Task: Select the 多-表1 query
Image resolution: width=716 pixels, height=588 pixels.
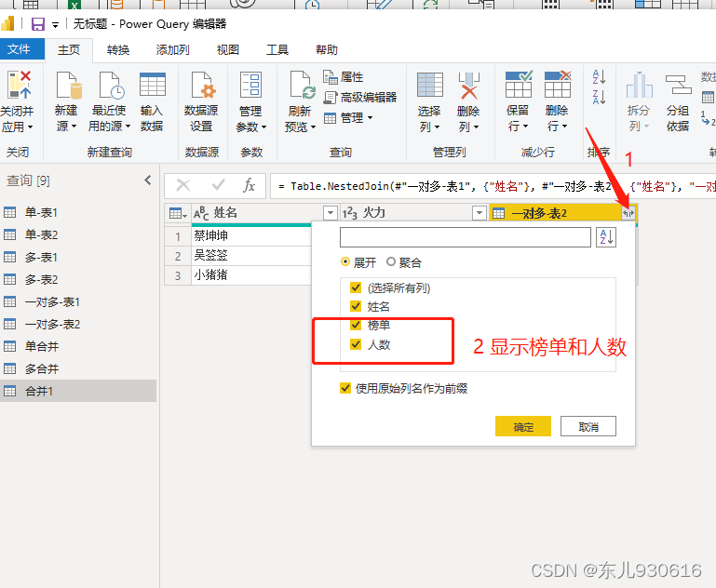Action: click(x=78, y=257)
